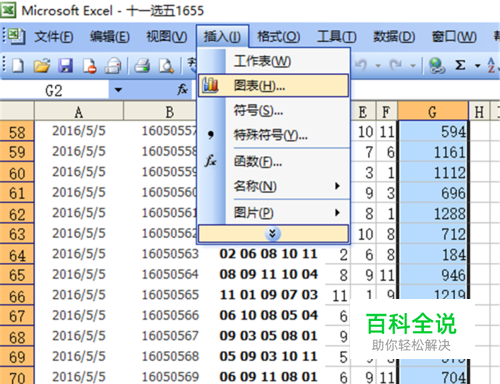Open the 窗口(W) menu
This screenshot has height=384, width=500.
pyautogui.click(x=454, y=36)
